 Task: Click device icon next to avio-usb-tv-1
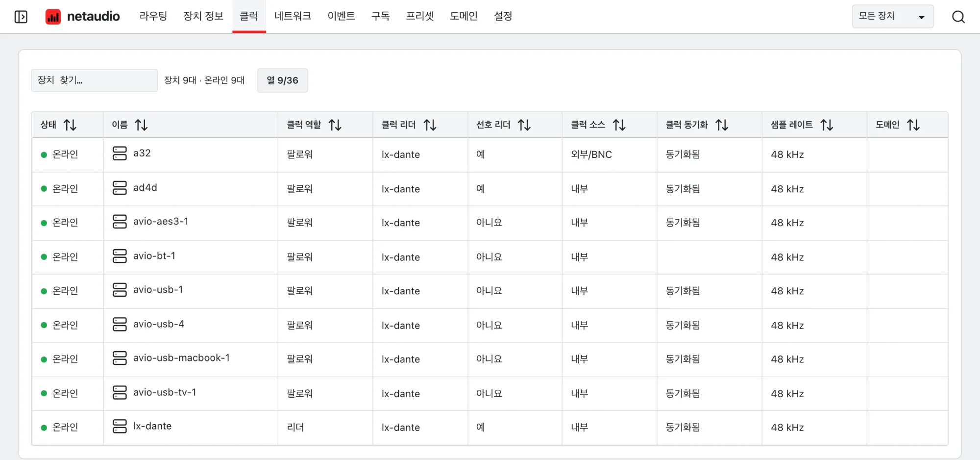[120, 392]
